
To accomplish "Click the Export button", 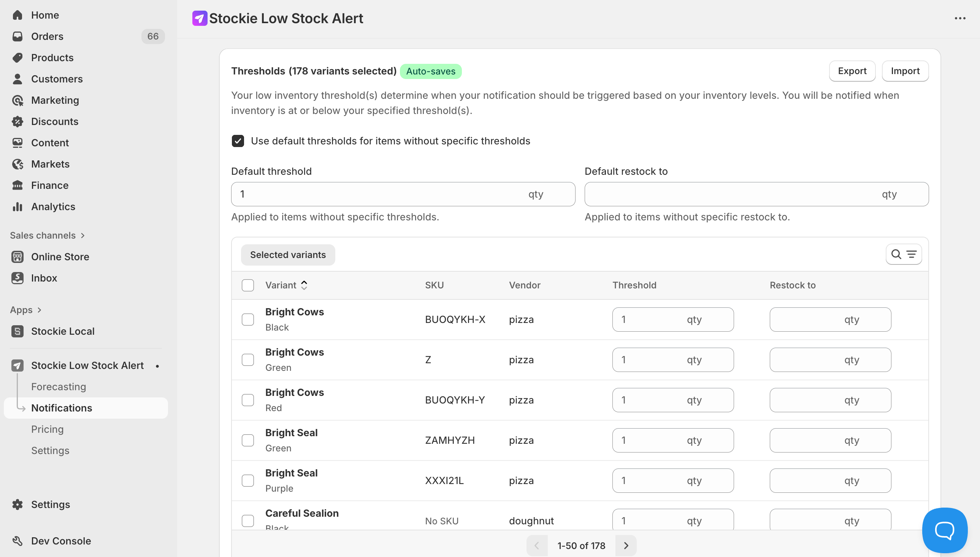I will click(x=852, y=71).
